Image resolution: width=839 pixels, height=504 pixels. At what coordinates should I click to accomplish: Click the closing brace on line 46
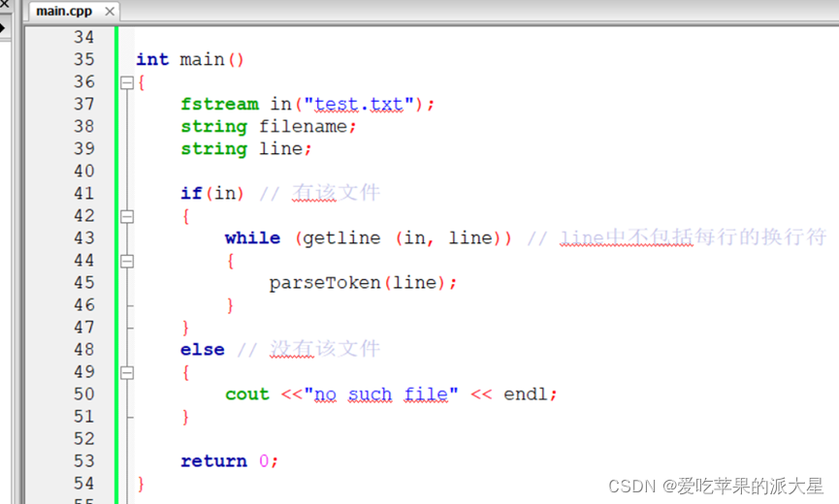(230, 305)
